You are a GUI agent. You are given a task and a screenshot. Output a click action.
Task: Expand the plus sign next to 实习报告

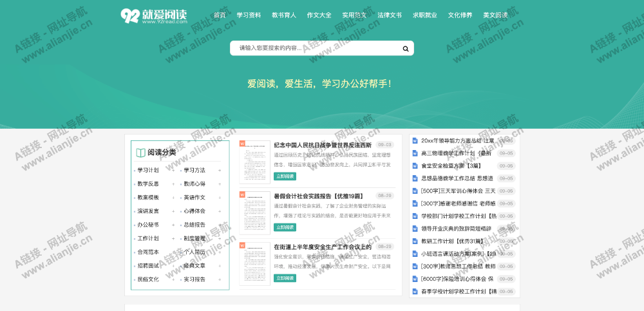[220, 279]
